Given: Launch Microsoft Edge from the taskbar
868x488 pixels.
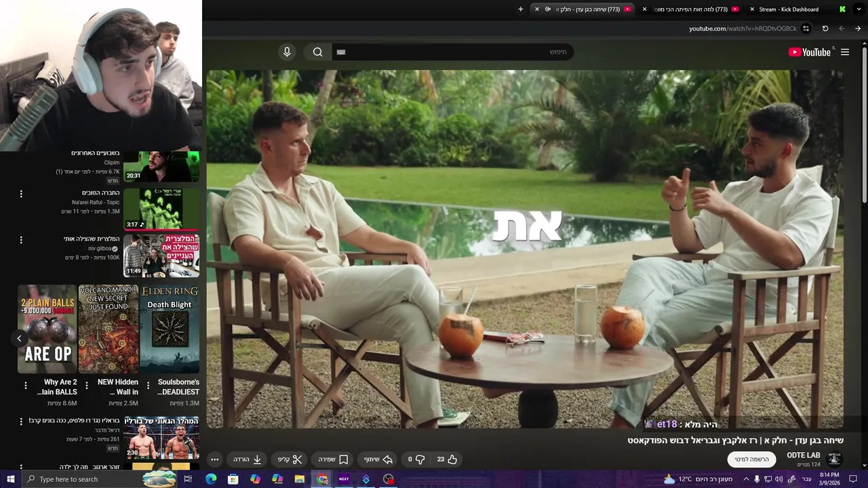Looking at the screenshot, I should tap(211, 479).
